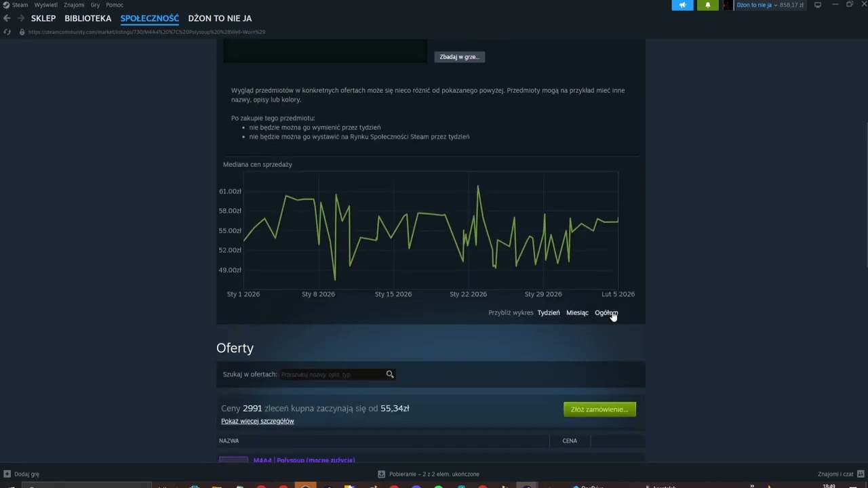Click the Zbadaj w grze button
The width and height of the screenshot is (868, 488).
(459, 57)
